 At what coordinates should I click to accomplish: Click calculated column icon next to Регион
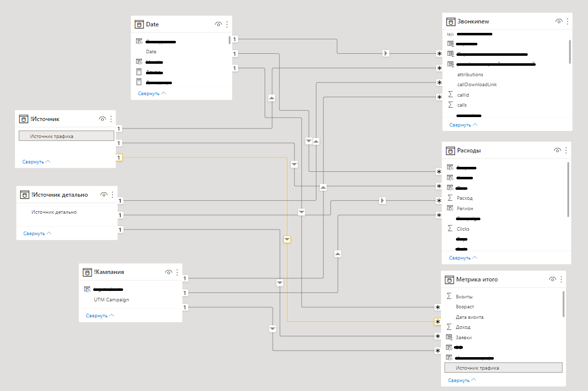(x=450, y=208)
